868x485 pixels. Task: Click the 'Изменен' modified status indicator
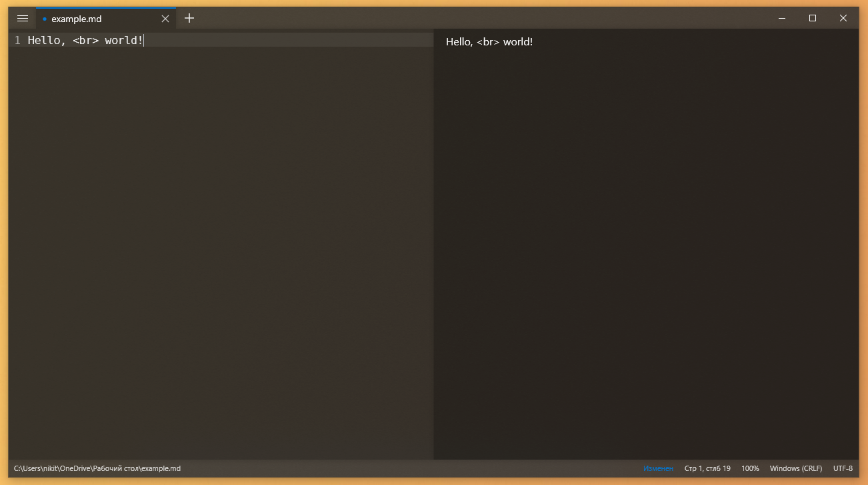tap(658, 468)
